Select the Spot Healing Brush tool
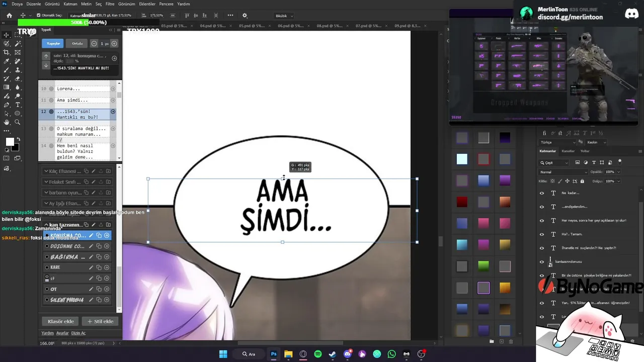This screenshot has width=644, height=362. tap(18, 61)
